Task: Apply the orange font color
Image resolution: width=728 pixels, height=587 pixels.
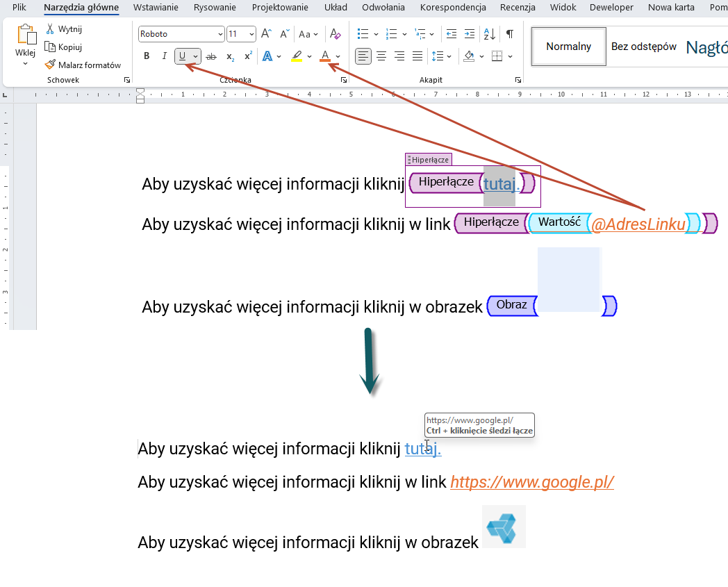Action: point(325,57)
